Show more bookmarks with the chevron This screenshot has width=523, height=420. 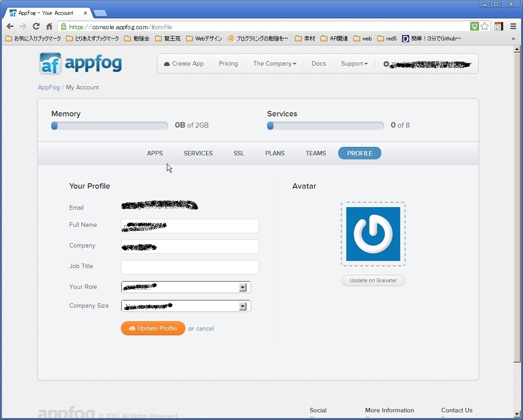(513, 39)
